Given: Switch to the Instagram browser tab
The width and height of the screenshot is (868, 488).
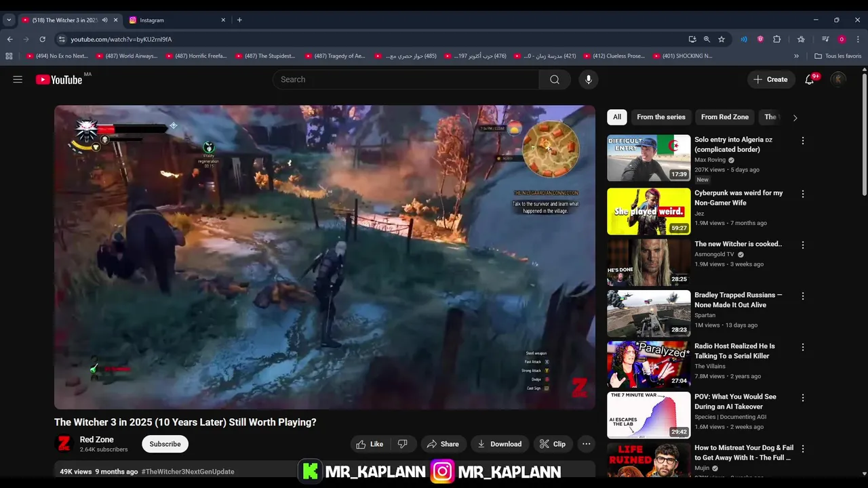Looking at the screenshot, I should point(176,20).
